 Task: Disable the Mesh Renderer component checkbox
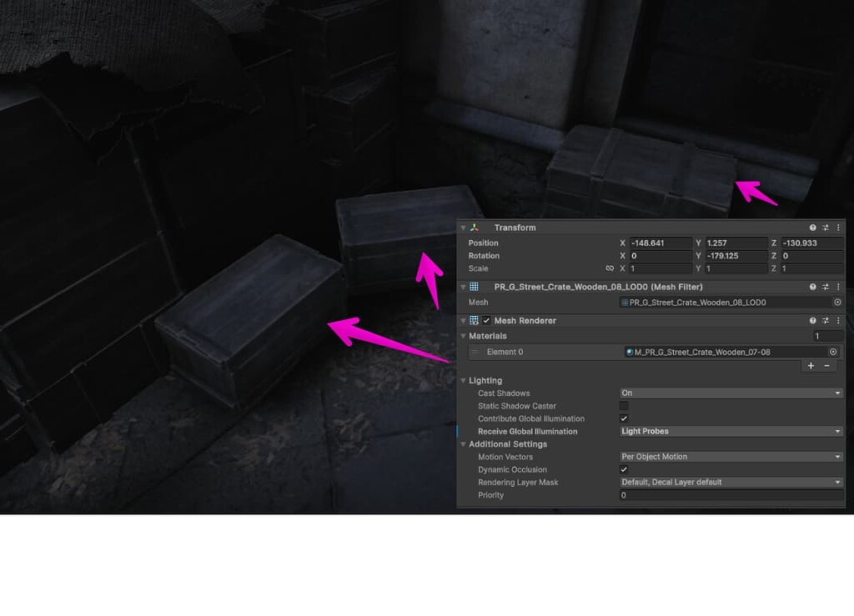click(486, 320)
